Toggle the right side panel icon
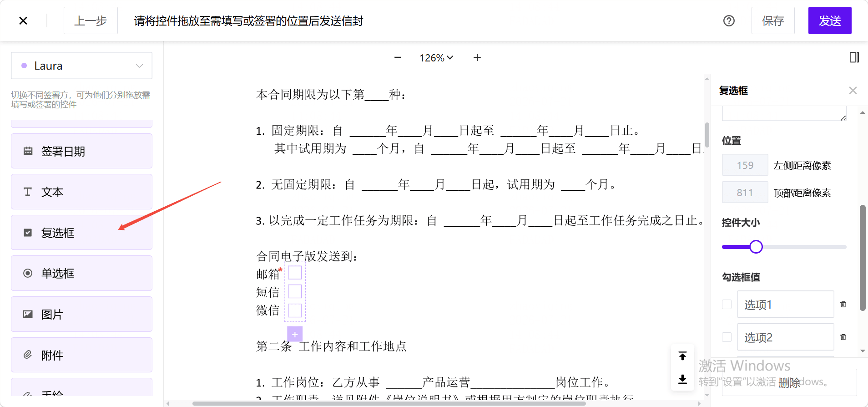Viewport: 868px width, 407px height. click(x=854, y=57)
